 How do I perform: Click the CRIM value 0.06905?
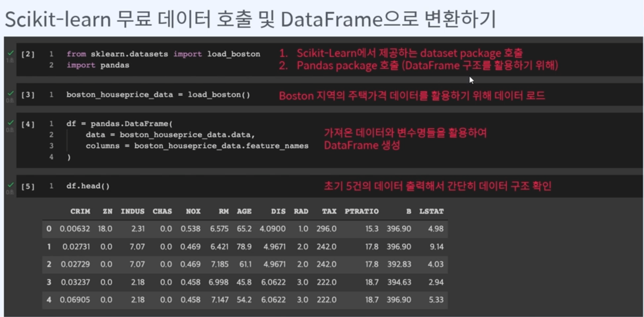tap(75, 300)
